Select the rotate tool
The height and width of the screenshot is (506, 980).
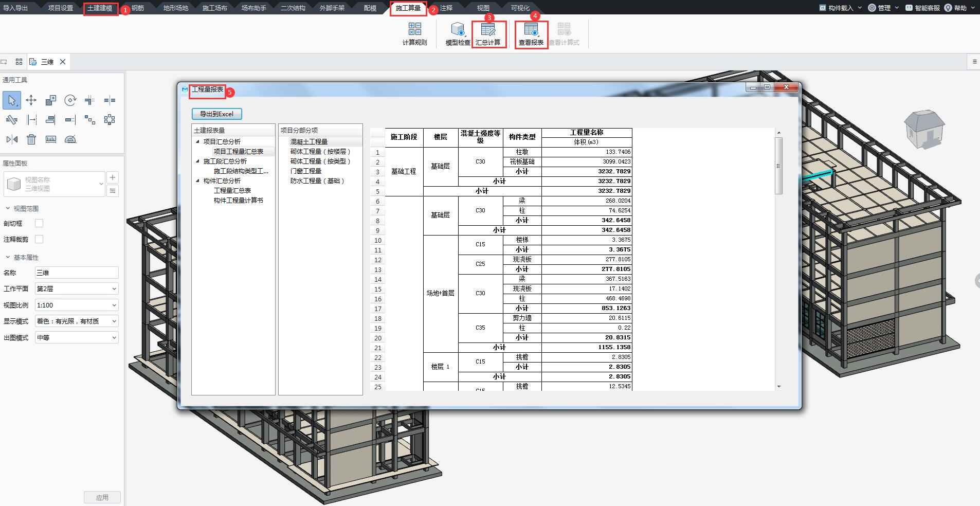click(x=70, y=100)
